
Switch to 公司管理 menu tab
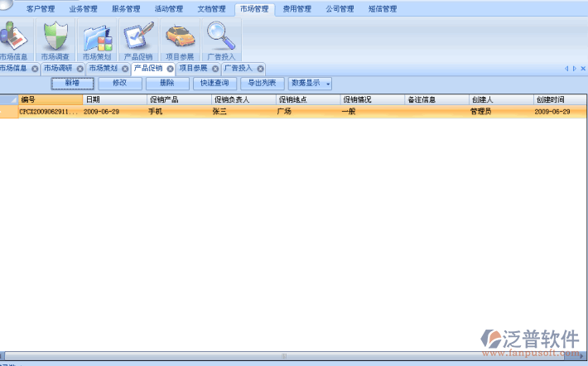[x=340, y=8]
